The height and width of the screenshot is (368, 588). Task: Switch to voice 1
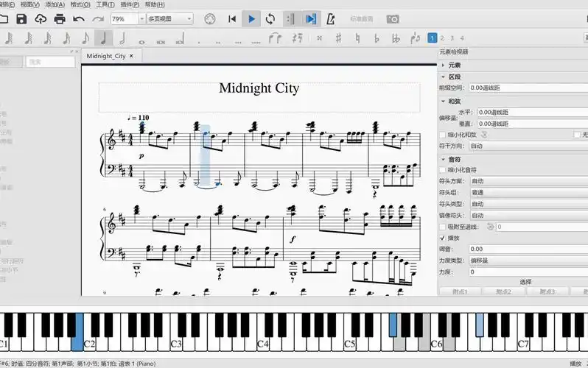433,38
